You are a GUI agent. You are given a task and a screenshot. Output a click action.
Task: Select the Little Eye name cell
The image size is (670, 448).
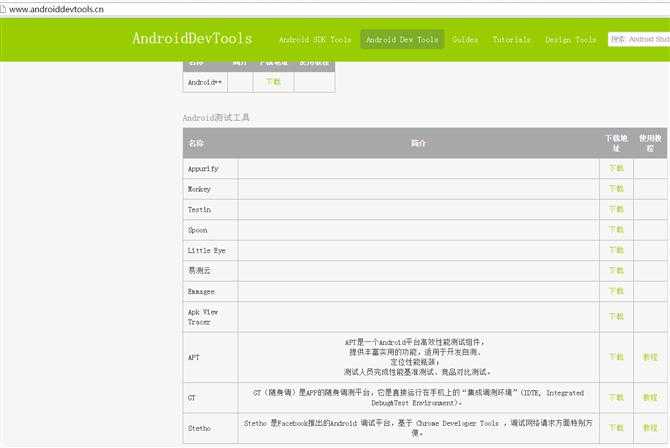pos(211,251)
